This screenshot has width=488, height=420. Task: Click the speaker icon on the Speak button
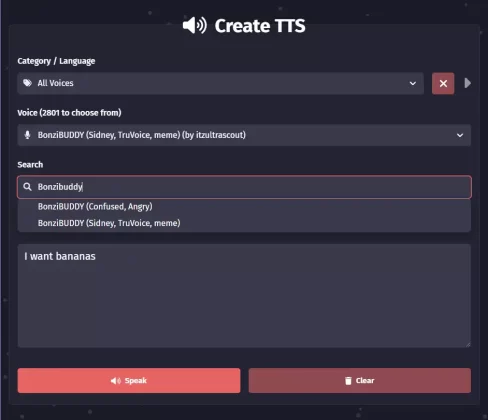(116, 380)
